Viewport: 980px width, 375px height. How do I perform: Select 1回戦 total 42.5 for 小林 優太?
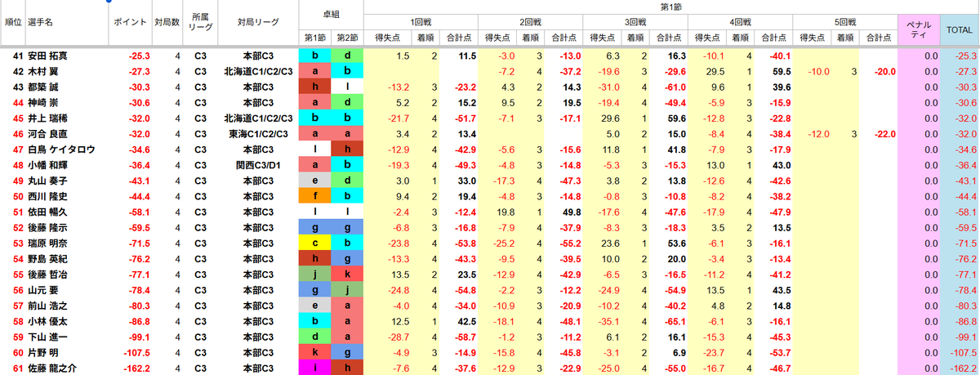point(465,320)
